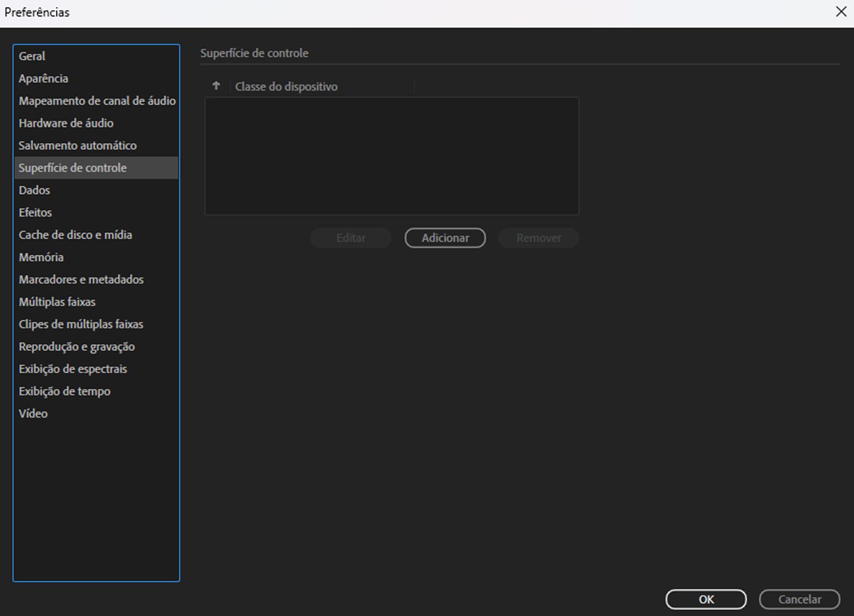
Task: Select the Memória category
Action: [x=96, y=257]
